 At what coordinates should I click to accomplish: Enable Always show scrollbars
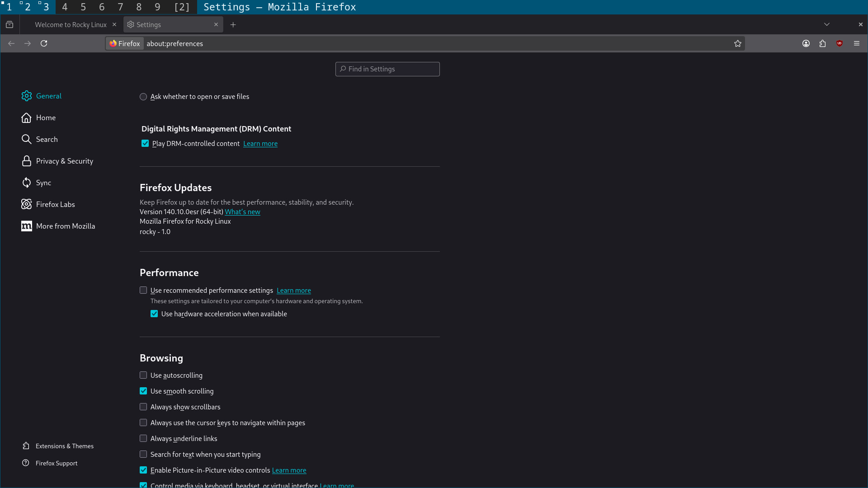pyautogui.click(x=143, y=407)
